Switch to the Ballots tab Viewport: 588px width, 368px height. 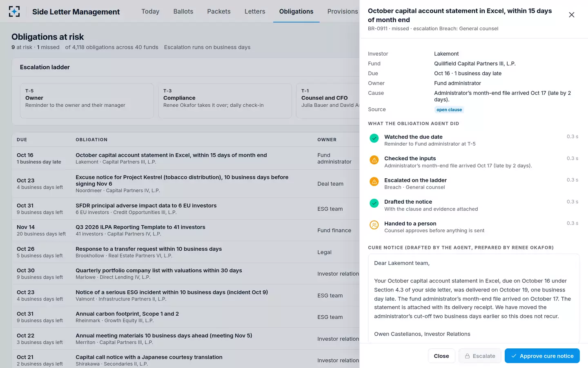click(183, 11)
